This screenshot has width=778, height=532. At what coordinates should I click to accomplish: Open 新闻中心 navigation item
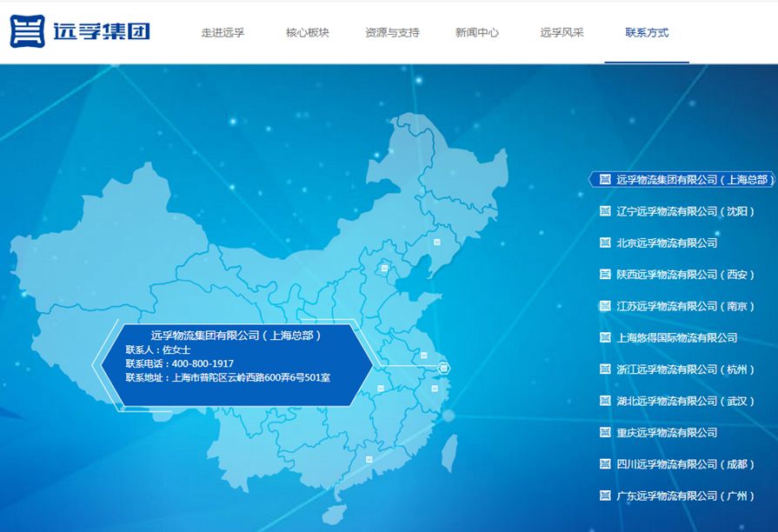[477, 33]
